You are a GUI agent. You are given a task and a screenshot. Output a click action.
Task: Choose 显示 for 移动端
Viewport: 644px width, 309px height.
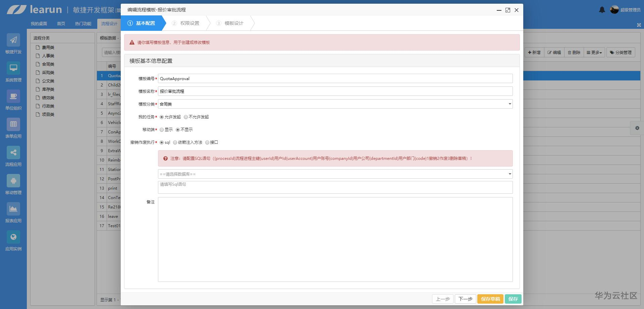[162, 130]
